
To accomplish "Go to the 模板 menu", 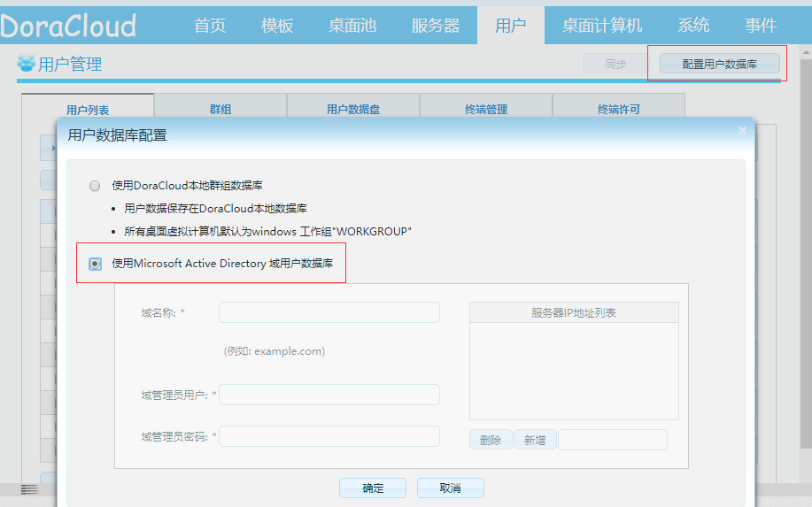I will click(x=277, y=26).
